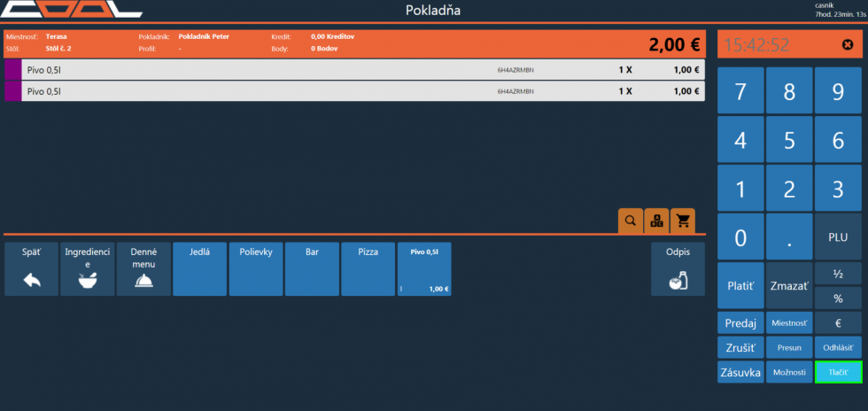Clear the time field with X icon
The width and height of the screenshot is (868, 411).
click(x=847, y=45)
